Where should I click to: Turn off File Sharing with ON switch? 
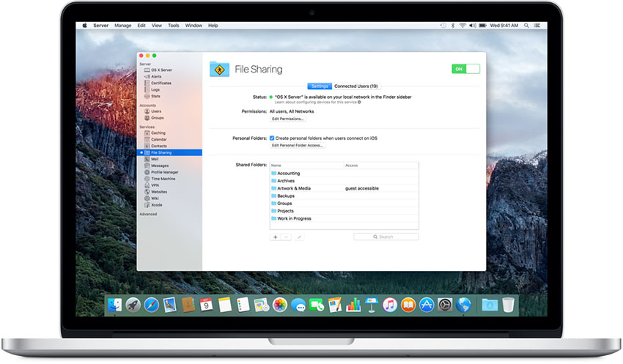[x=465, y=69]
